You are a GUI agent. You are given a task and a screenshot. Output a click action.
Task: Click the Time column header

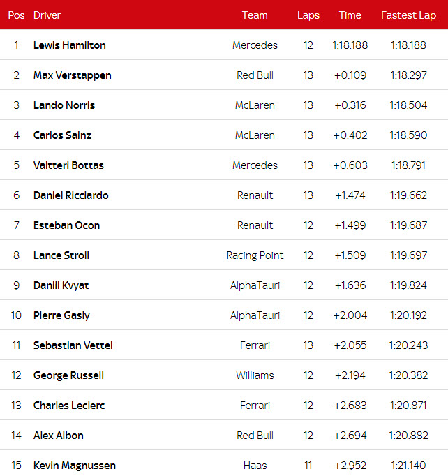(350, 15)
